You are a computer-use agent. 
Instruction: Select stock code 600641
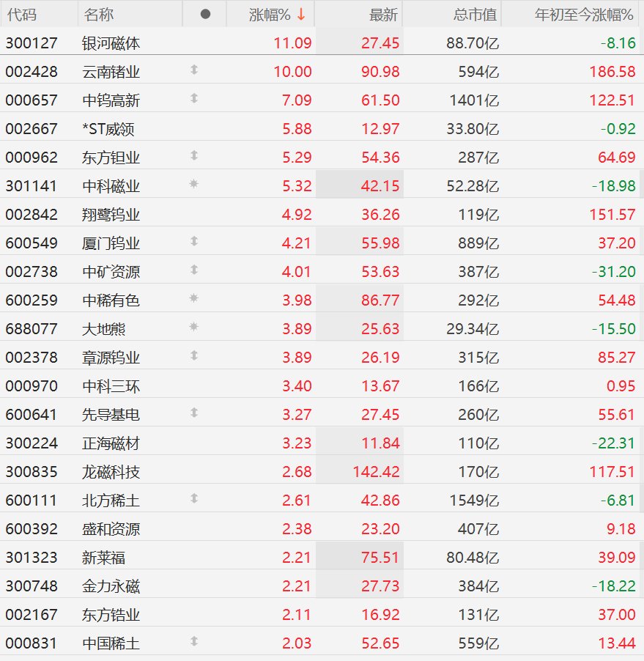32,415
